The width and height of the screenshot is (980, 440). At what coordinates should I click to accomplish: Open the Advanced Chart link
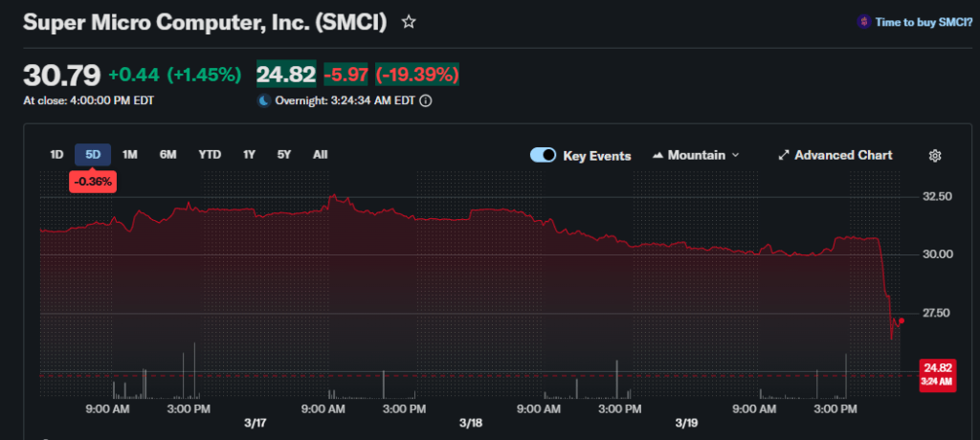(x=843, y=155)
